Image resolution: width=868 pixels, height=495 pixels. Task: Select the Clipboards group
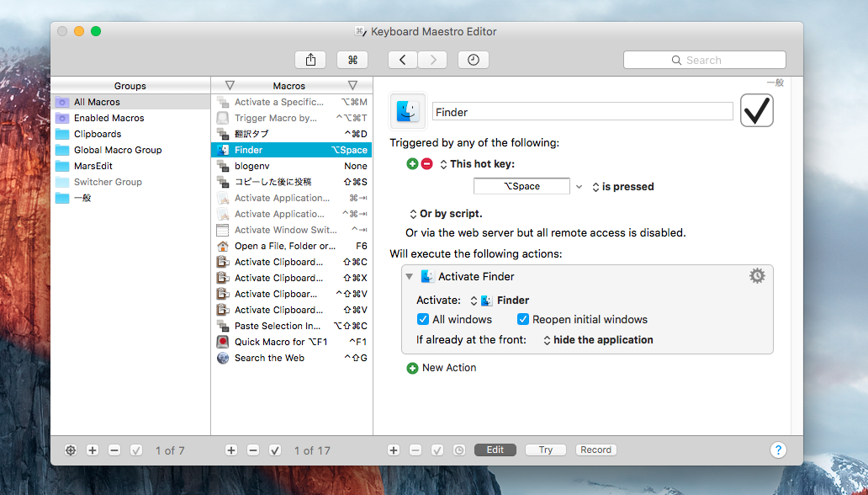[97, 134]
